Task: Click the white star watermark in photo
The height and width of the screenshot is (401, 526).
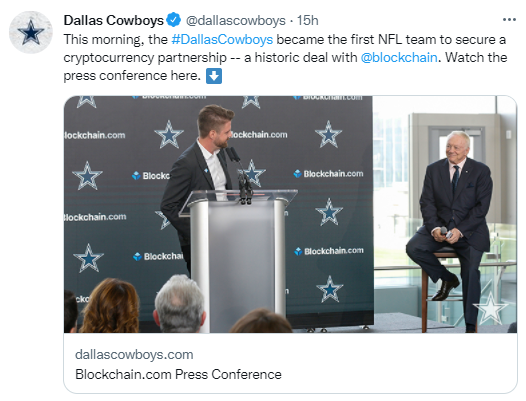Action: click(490, 308)
